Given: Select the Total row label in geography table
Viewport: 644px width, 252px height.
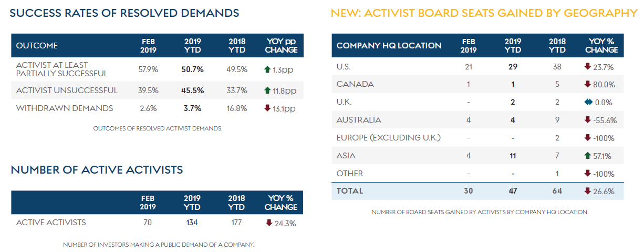Looking at the screenshot, I should pyautogui.click(x=349, y=191).
